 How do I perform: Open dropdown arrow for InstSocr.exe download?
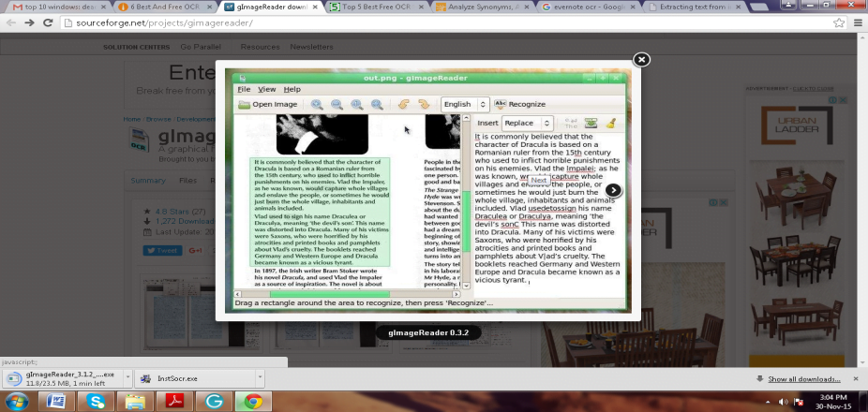pyautogui.click(x=260, y=378)
